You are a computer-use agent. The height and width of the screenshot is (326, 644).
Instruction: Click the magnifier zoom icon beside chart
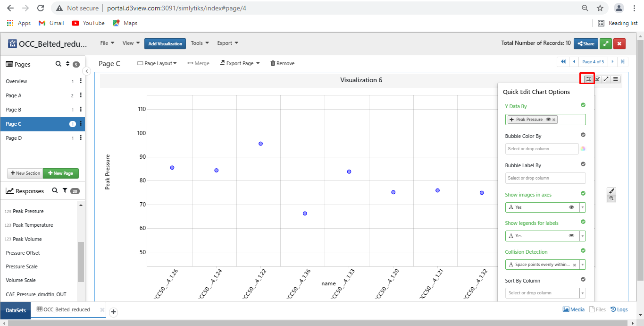(x=611, y=198)
